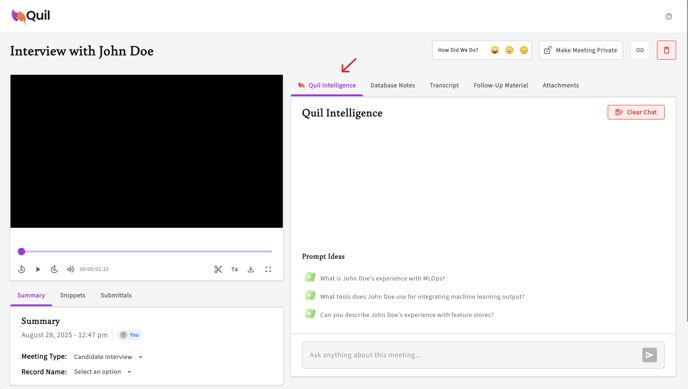This screenshot has height=389, width=688.
Task: Enter fullscreen video mode
Action: [x=268, y=269]
